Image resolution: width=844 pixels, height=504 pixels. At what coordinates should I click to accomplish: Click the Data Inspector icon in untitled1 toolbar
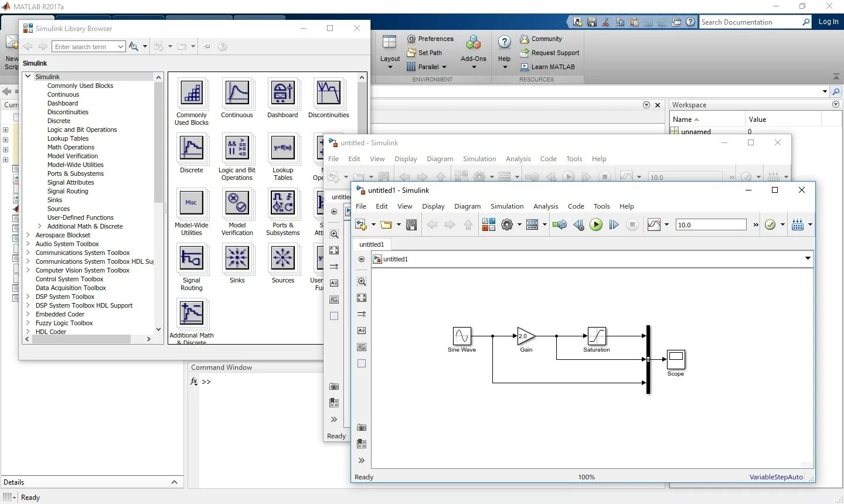pyautogui.click(x=654, y=224)
